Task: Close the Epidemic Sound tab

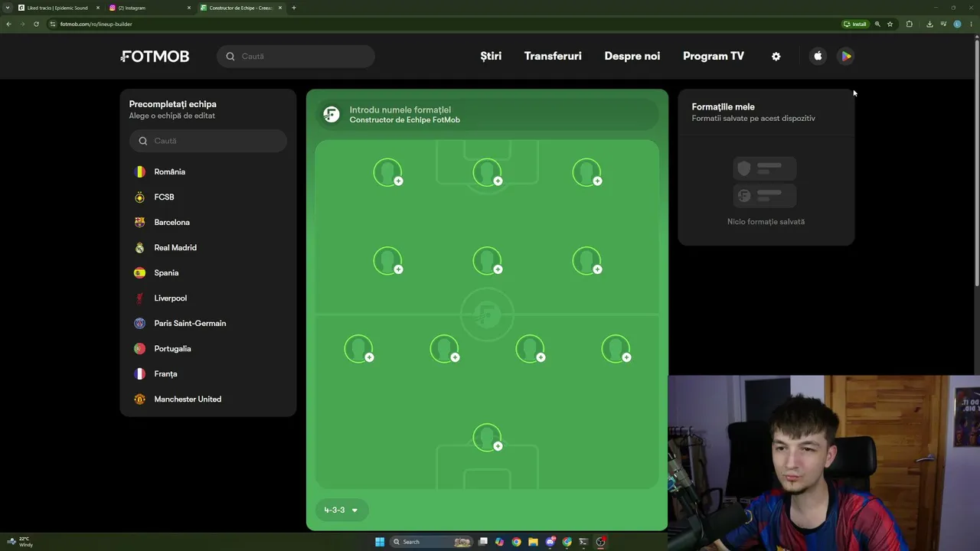Action: point(98,8)
